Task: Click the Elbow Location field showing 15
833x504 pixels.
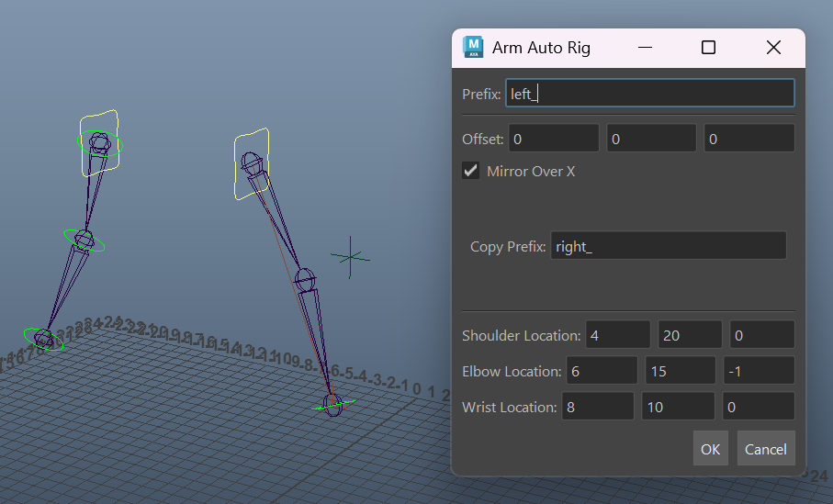Action: tap(681, 370)
